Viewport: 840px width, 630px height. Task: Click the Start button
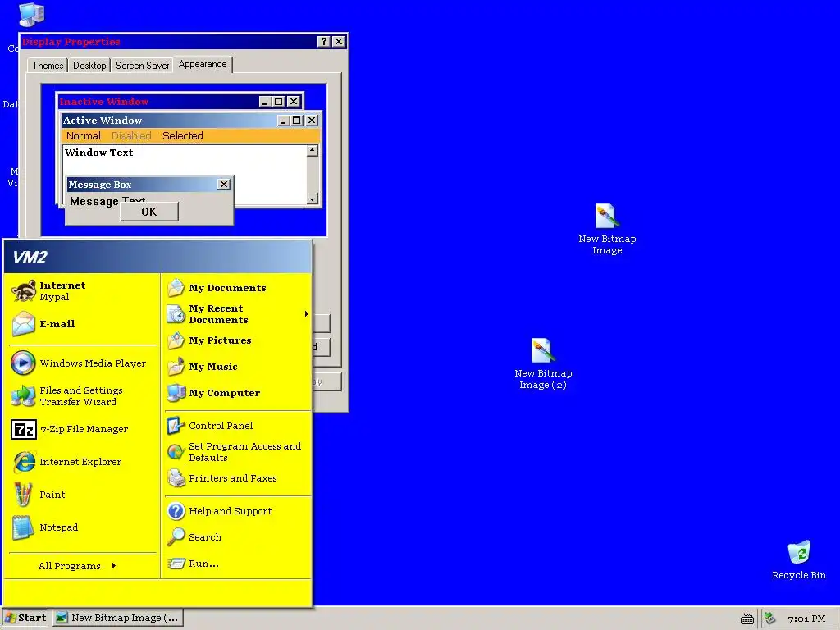tap(25, 618)
